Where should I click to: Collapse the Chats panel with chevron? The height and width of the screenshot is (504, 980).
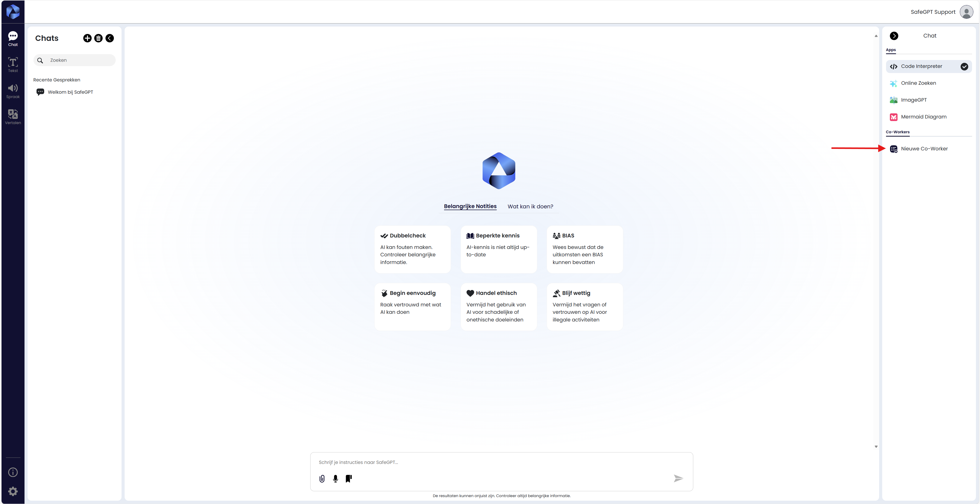[110, 38]
